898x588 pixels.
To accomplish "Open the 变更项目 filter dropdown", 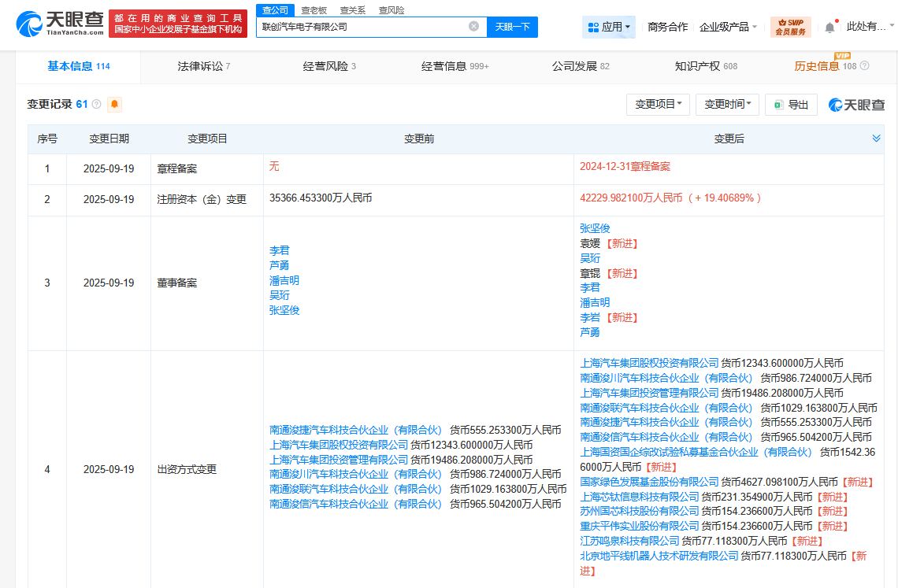I will 658,104.
